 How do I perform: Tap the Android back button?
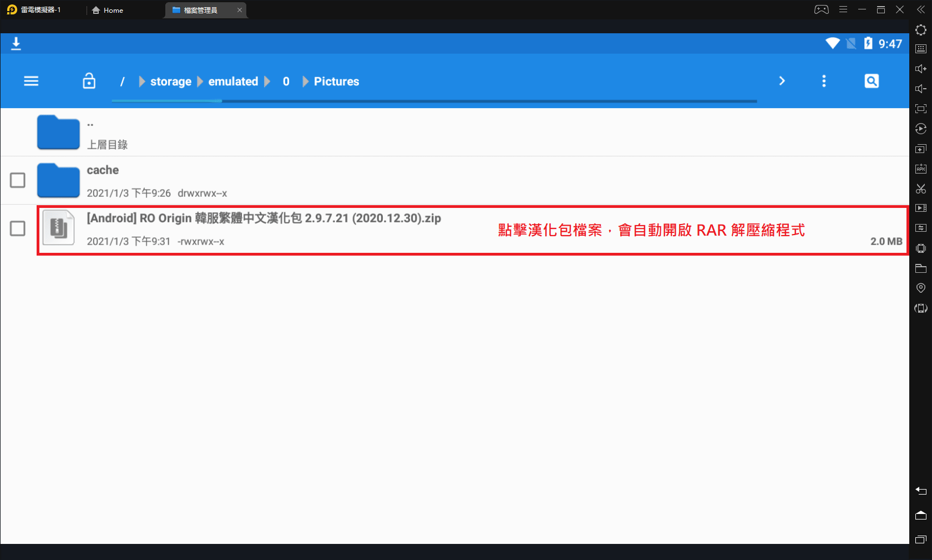click(x=921, y=491)
